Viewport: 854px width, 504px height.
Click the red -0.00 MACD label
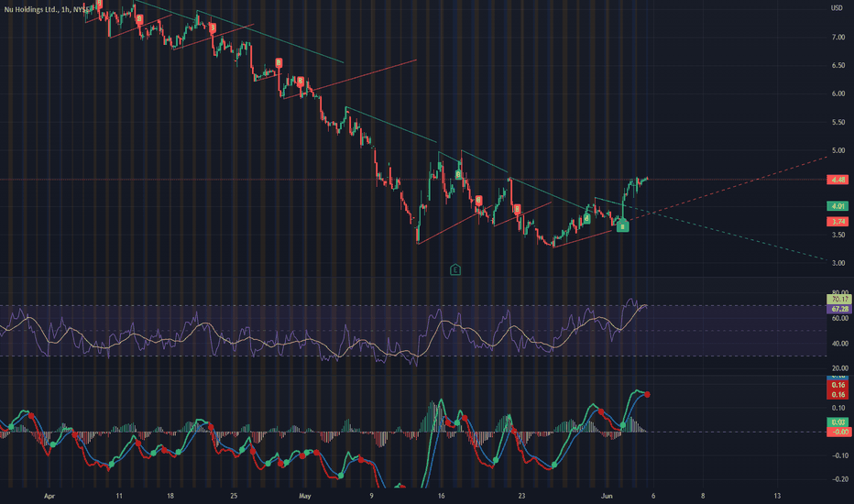(838, 433)
